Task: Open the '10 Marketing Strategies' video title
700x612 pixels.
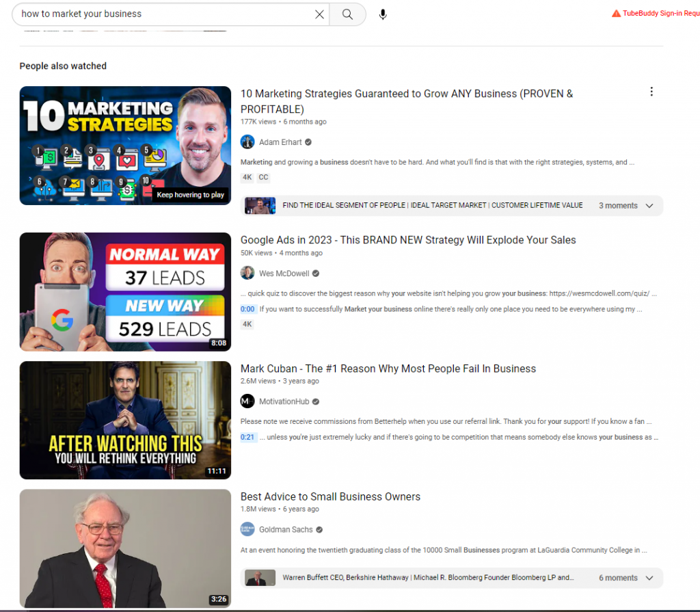Action: [x=406, y=94]
